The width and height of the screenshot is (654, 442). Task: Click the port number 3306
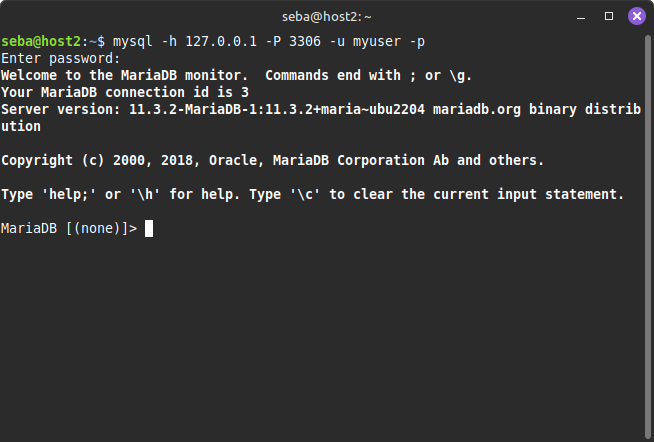coord(306,41)
